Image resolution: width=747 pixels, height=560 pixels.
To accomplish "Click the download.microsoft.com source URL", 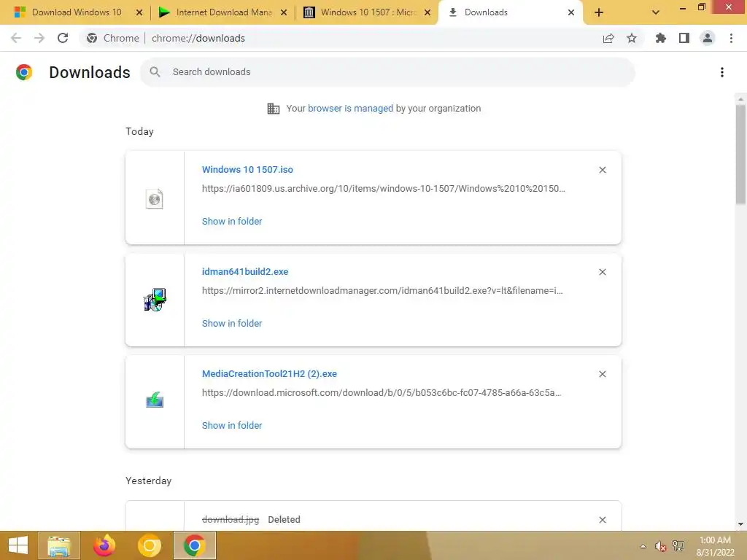I will tap(382, 393).
